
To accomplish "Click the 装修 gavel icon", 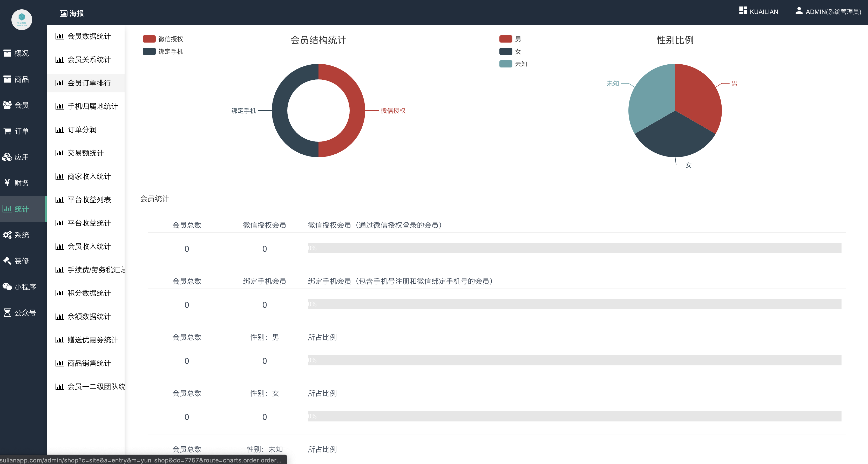I will (7, 261).
